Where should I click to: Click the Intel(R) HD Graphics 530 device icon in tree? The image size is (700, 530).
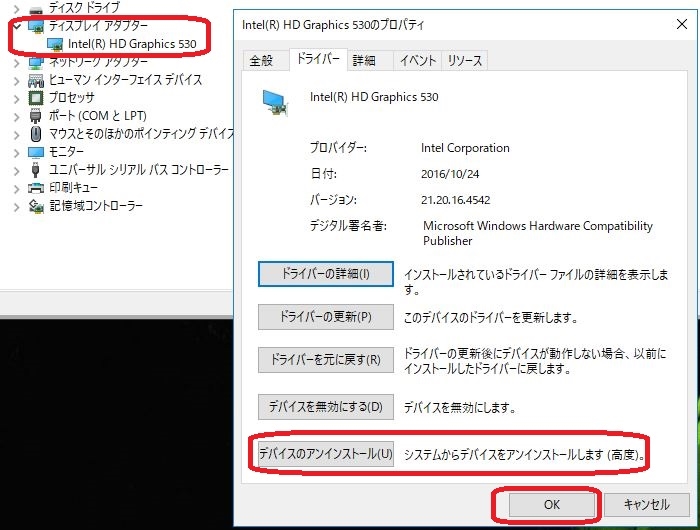coord(55,44)
